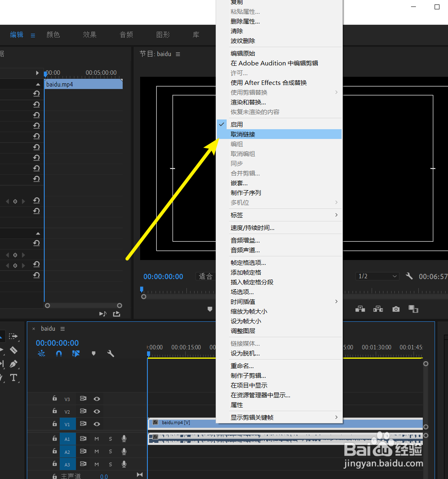Screen dimensions: 448x479
Task: Open baidu timeline panel menu
Action: (63, 329)
